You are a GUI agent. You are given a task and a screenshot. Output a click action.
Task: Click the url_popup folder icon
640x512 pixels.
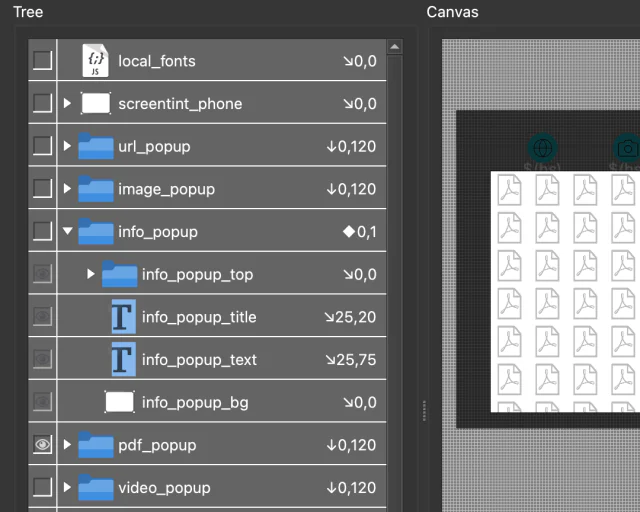pyautogui.click(x=96, y=146)
